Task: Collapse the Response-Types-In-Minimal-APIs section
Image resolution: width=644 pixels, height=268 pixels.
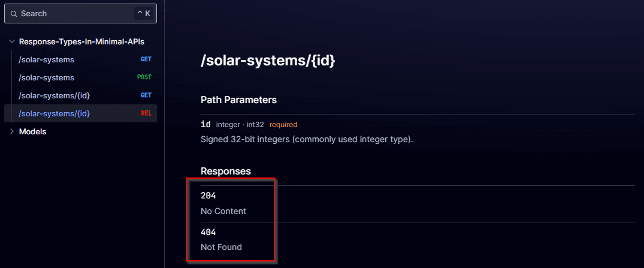Action: [12, 41]
